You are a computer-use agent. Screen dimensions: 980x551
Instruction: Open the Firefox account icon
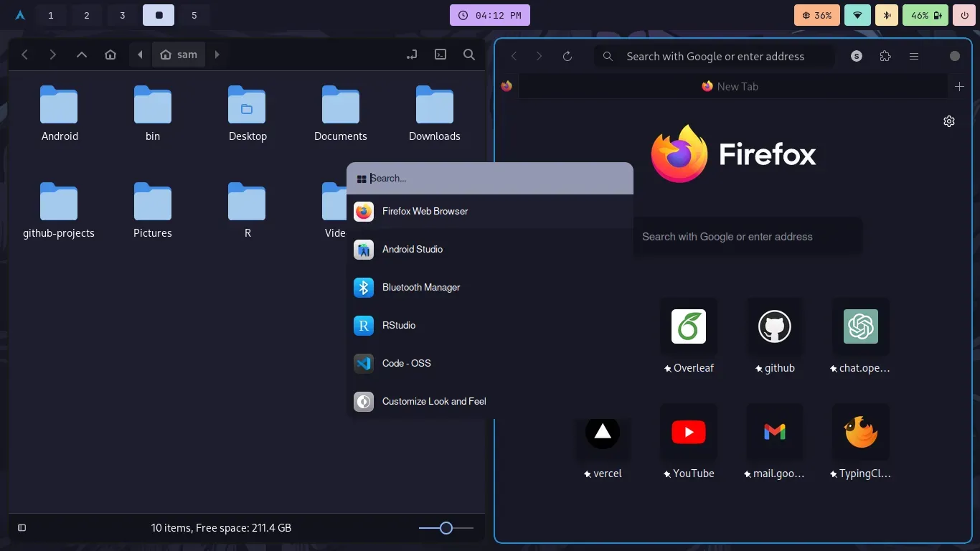[857, 56]
